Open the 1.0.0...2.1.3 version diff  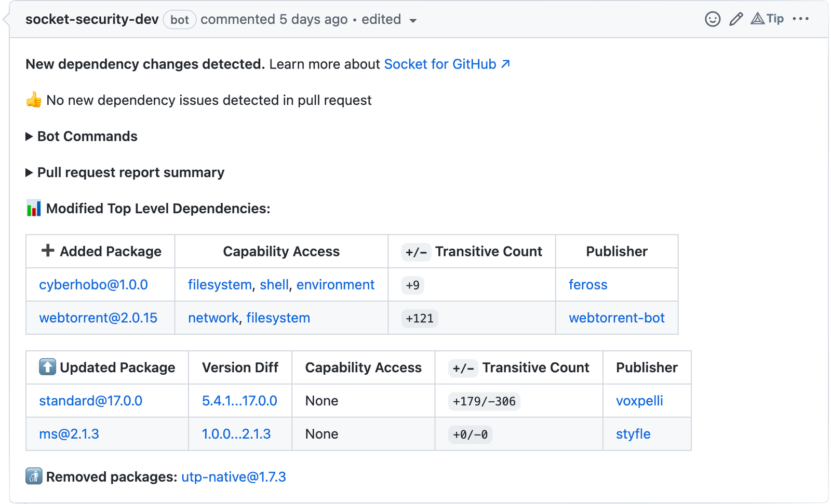click(236, 434)
